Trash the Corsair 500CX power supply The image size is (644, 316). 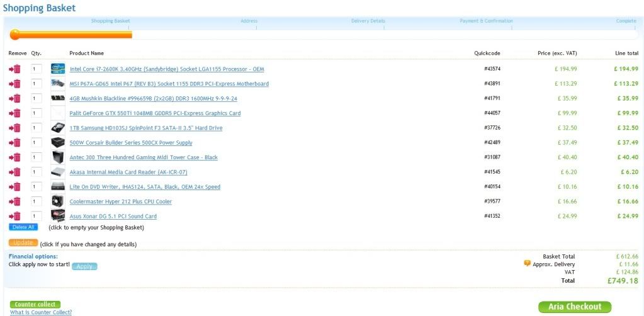(16, 143)
